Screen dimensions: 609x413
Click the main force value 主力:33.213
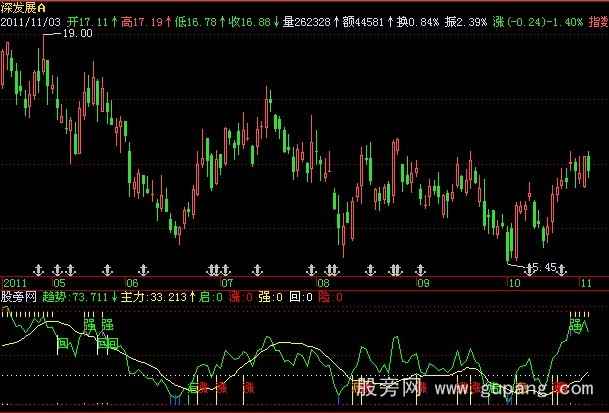154,298
